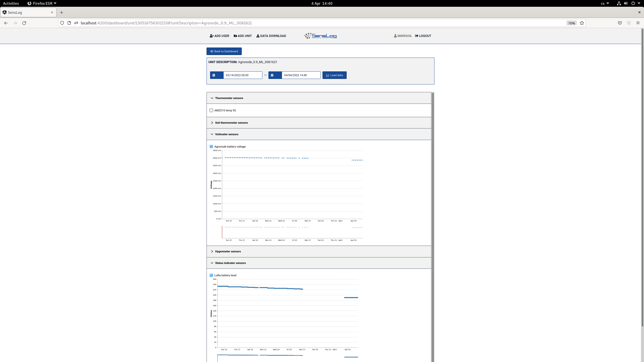This screenshot has width=644, height=362.
Task: Reload the page with the refresh icon
Action: pyautogui.click(x=24, y=23)
